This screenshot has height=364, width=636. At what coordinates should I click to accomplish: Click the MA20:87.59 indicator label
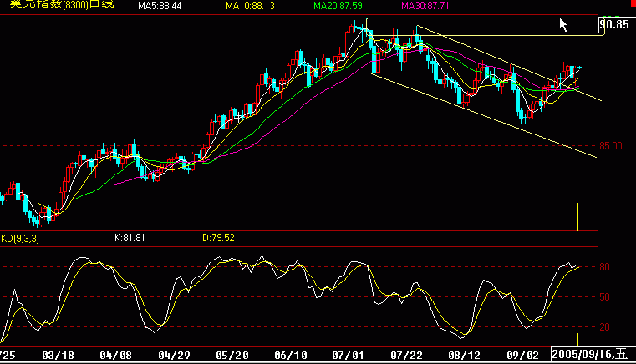click(x=338, y=6)
